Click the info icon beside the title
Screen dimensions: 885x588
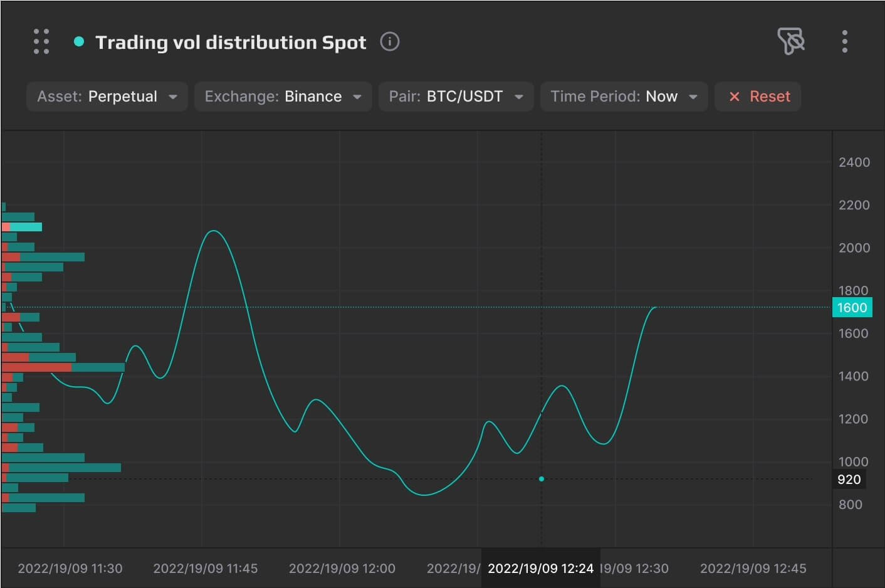[389, 42]
